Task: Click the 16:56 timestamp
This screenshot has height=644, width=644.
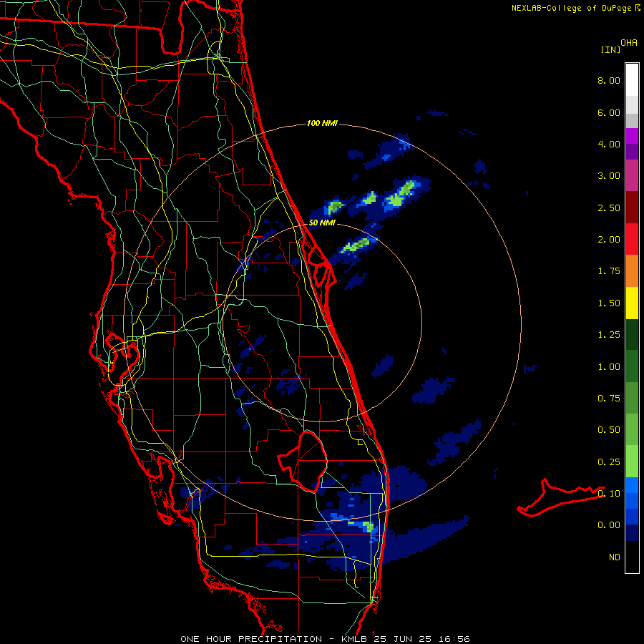Action: (x=456, y=639)
